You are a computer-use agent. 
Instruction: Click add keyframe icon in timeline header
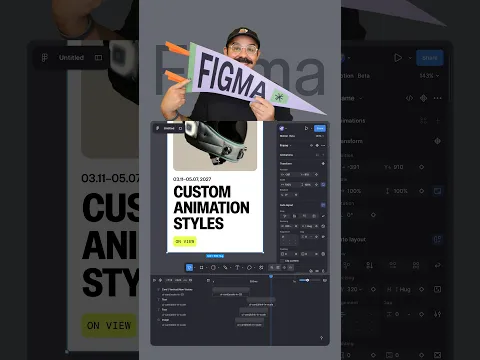(x=160, y=280)
